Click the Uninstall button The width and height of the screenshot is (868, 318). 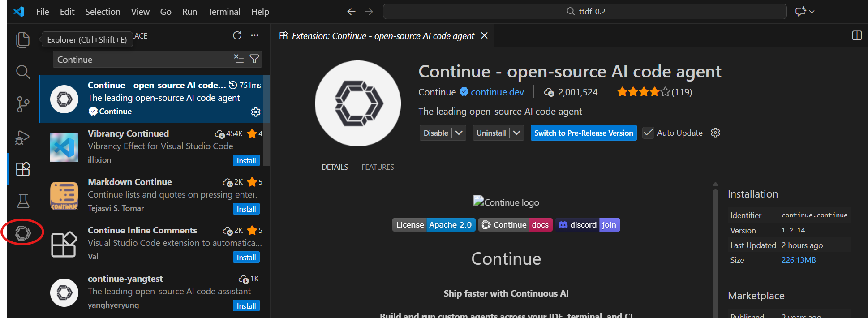click(x=491, y=133)
